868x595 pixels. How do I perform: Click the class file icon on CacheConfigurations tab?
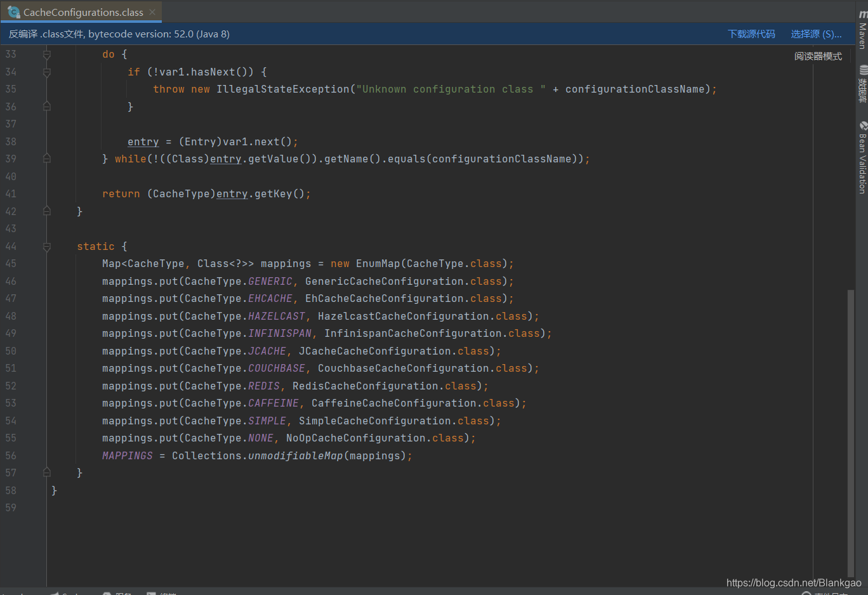[x=14, y=12]
